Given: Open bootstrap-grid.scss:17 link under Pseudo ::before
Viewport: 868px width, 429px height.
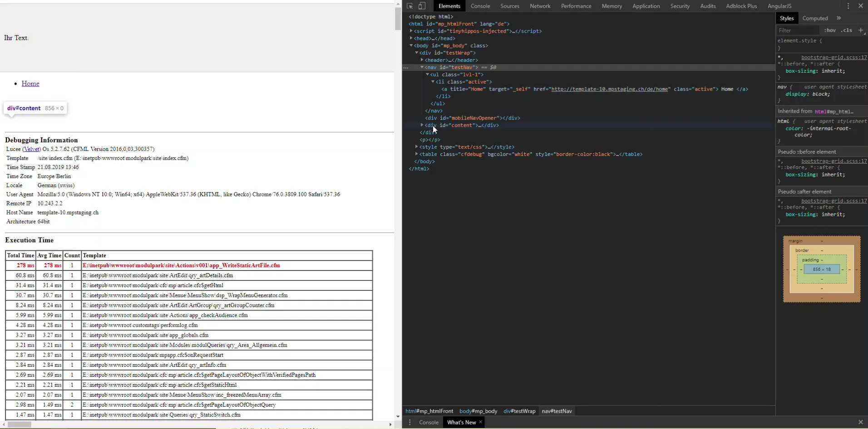Looking at the screenshot, I should pyautogui.click(x=834, y=161).
